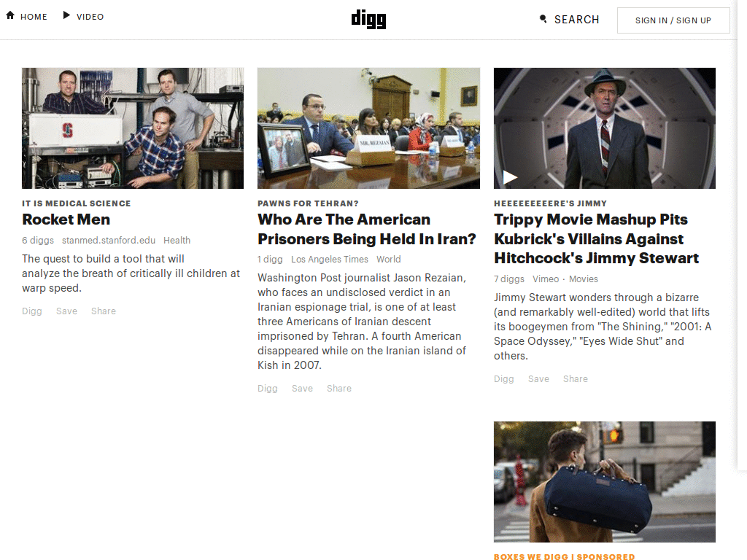This screenshot has height=560, width=747.
Task: Click the 1 digg count
Action: (270, 260)
